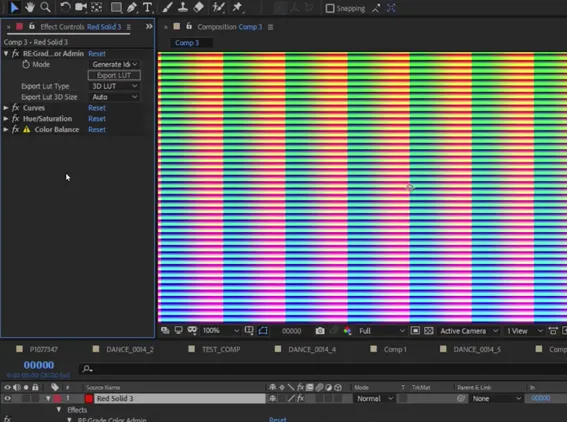Click the Comp 3 breadcrumb in viewer
Image resolution: width=567 pixels, height=422 pixels.
187,43
